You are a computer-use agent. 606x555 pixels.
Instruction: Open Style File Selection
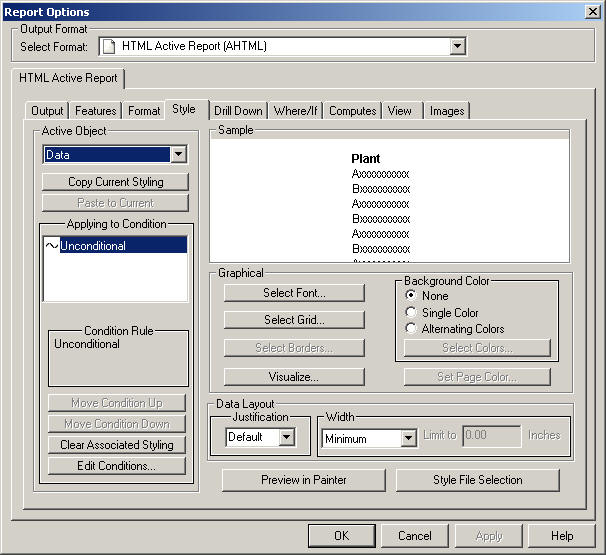(x=478, y=480)
